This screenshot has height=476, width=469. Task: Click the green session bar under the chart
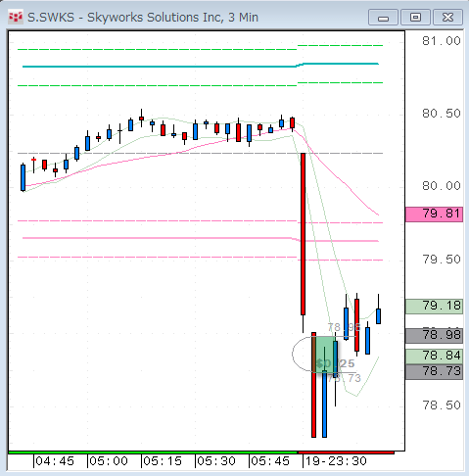click(153, 452)
